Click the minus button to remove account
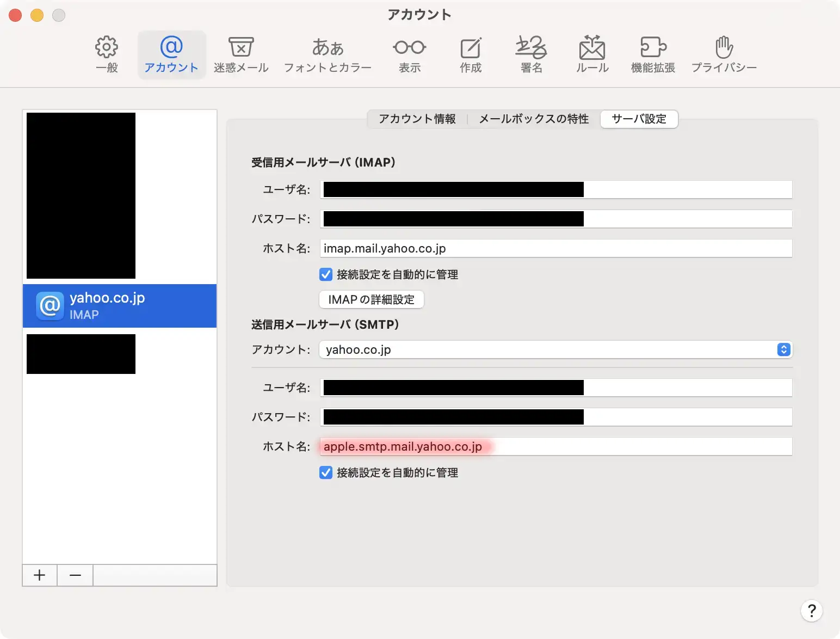Viewport: 840px width, 639px height. pyautogui.click(x=75, y=575)
